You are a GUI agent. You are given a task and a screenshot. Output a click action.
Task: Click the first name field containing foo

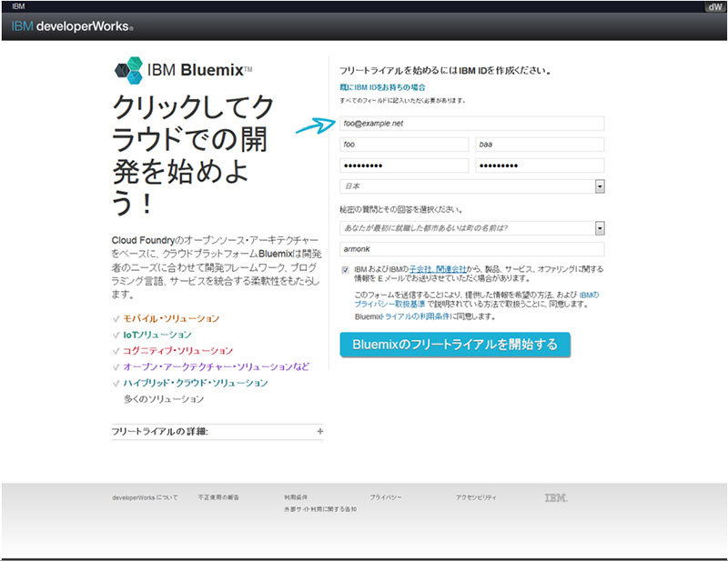point(404,145)
